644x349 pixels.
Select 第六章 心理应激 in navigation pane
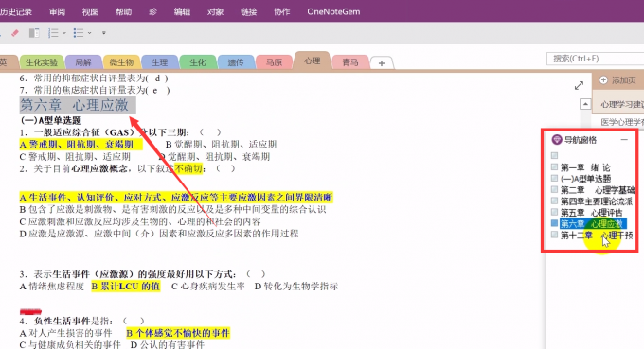pos(593,223)
